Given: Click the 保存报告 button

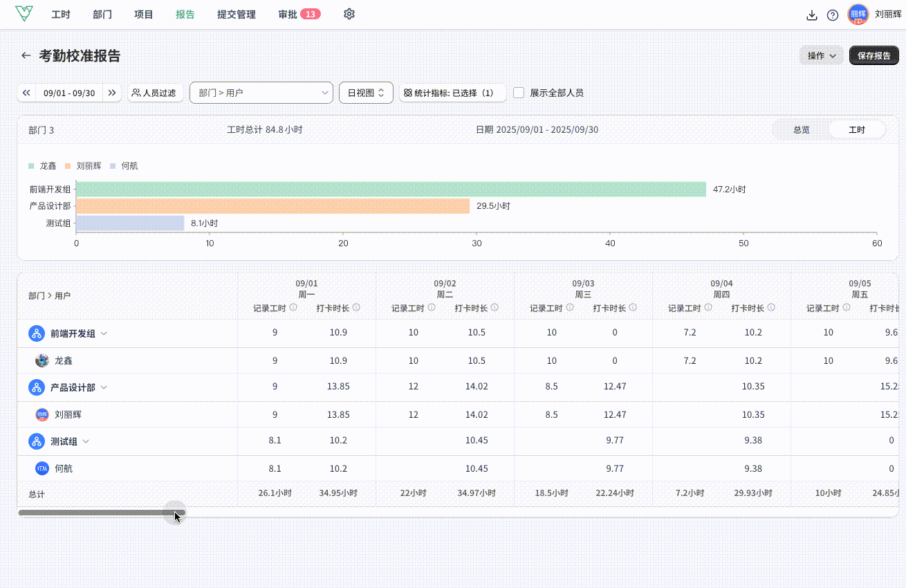Looking at the screenshot, I should (x=873, y=56).
